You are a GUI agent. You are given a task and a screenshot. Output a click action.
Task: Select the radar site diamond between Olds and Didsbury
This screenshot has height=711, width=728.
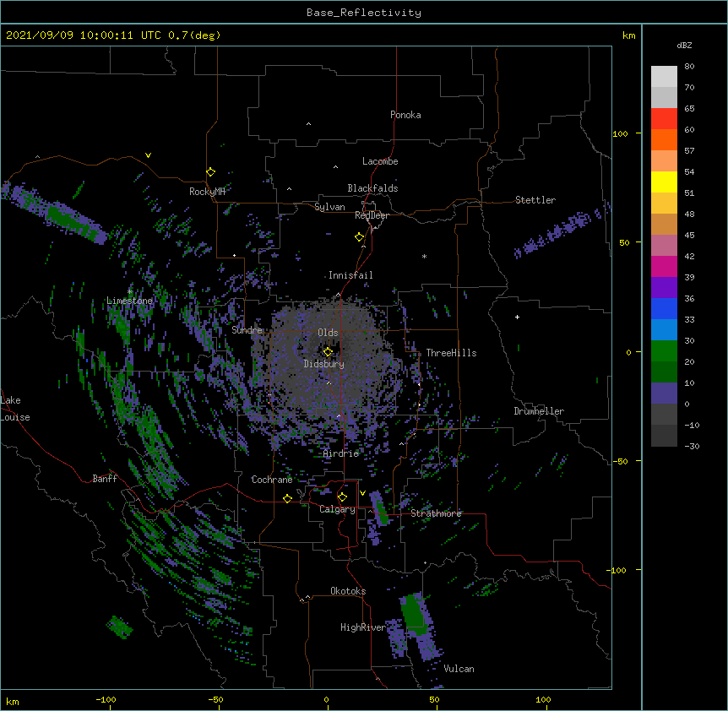(x=328, y=352)
